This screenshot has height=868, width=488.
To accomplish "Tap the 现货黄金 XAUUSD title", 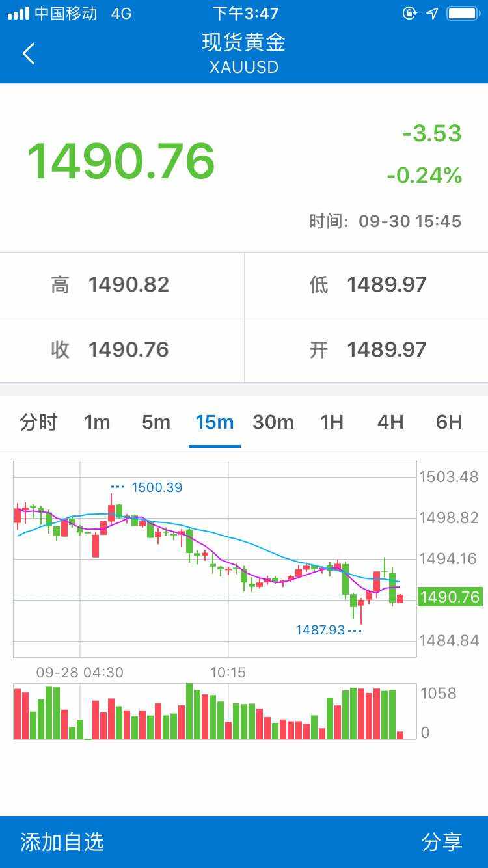I will (244, 53).
